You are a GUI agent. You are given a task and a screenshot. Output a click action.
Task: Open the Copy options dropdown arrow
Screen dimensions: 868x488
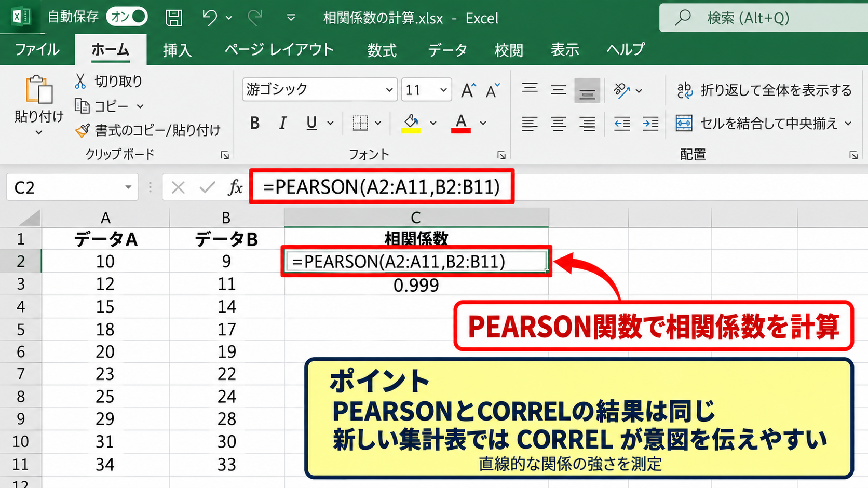pos(140,106)
